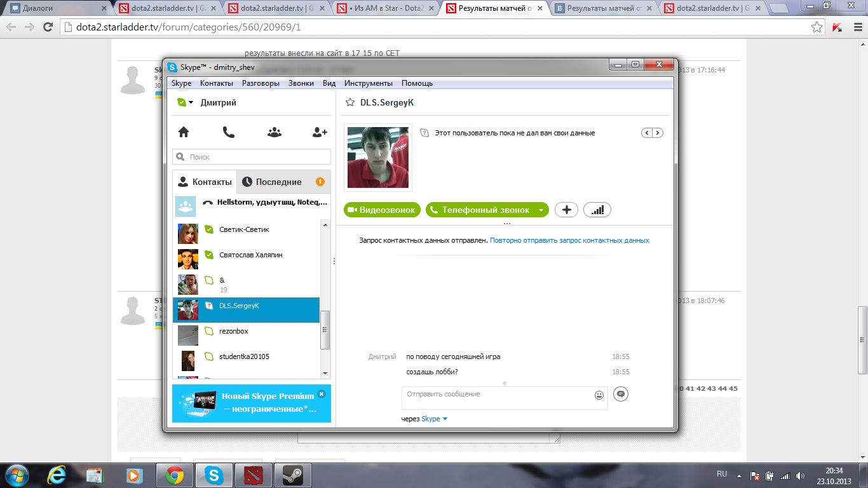
Task: Click star to favorite DLS.SergeyK
Action: tap(349, 102)
